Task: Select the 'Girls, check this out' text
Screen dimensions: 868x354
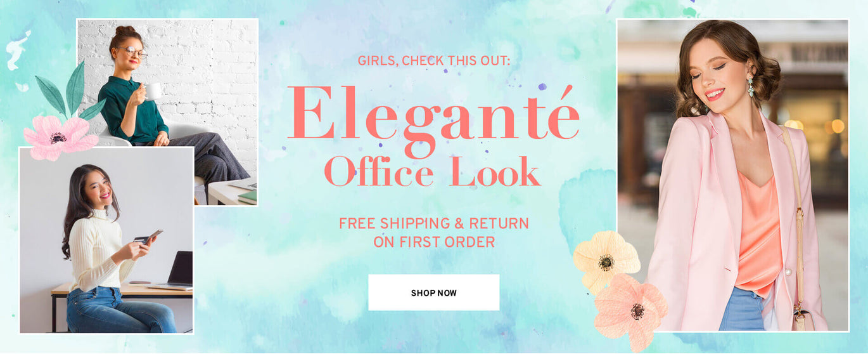Action: click(433, 62)
